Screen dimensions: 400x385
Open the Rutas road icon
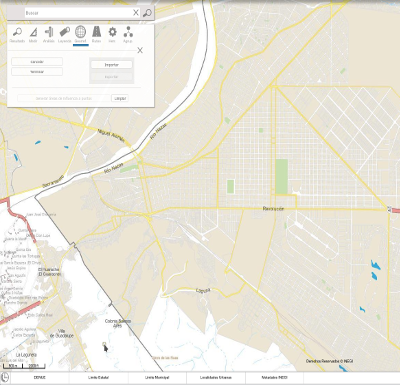[96, 34]
